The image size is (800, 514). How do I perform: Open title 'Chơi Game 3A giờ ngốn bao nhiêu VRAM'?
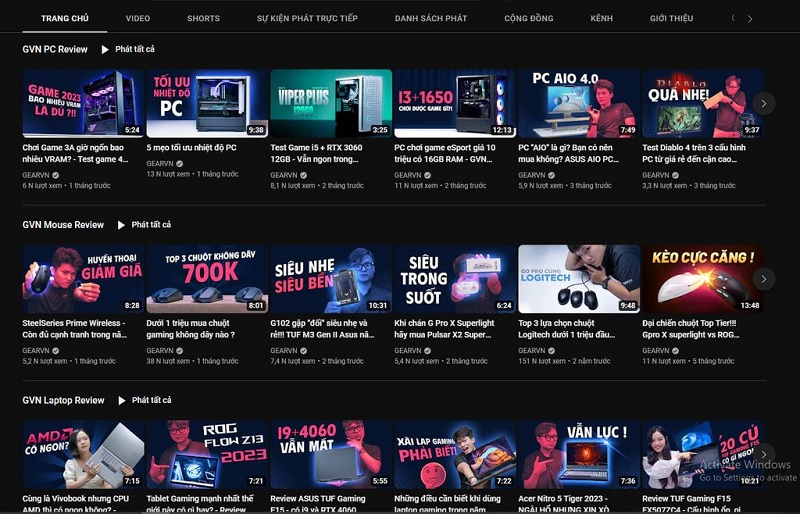tap(76, 153)
